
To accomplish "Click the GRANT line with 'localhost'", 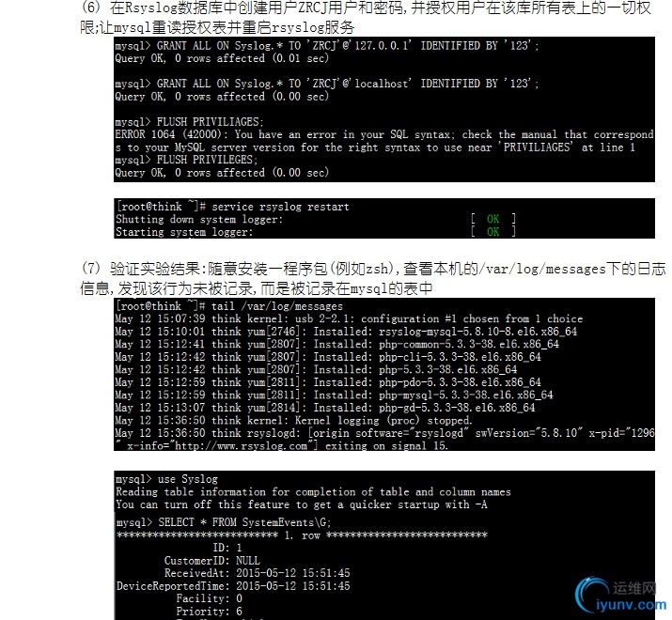I will tap(326, 83).
